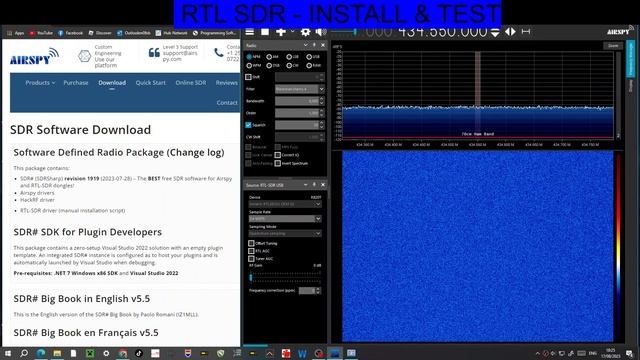640x360 pixels.
Task: Open the Windows Start menu
Action: point(8,353)
